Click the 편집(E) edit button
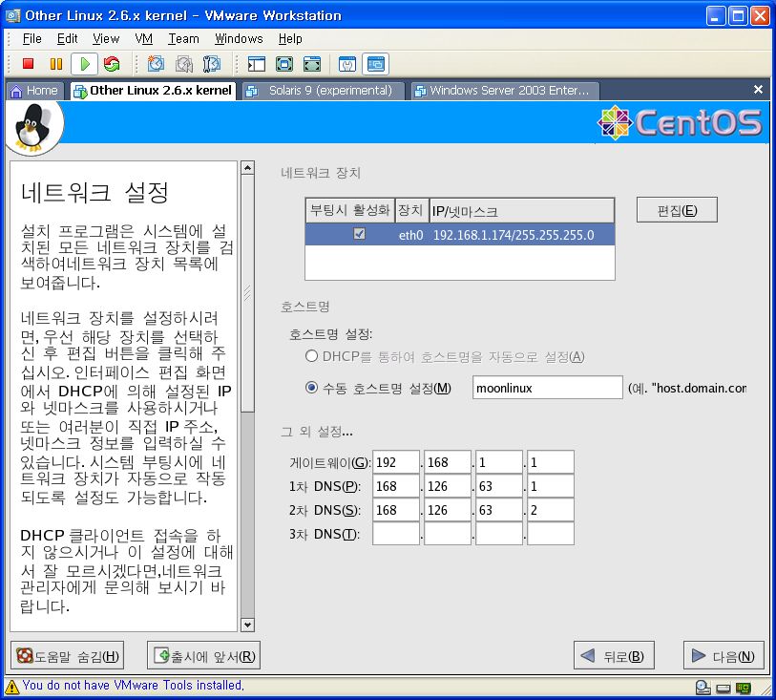This screenshot has width=776, height=700. (x=676, y=210)
